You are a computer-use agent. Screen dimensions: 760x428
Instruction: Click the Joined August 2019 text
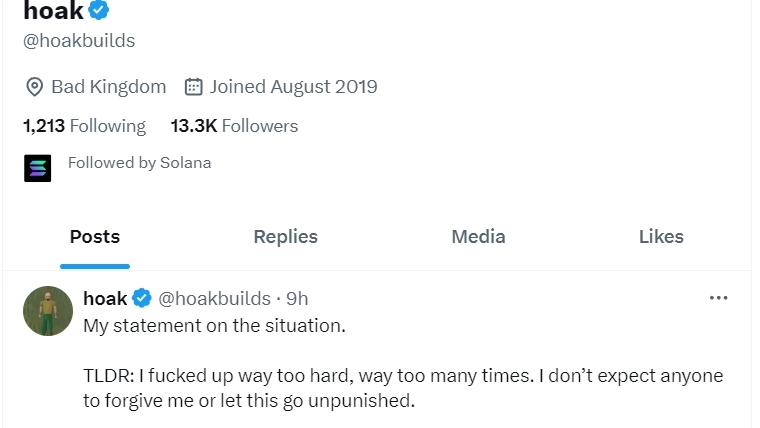point(293,87)
